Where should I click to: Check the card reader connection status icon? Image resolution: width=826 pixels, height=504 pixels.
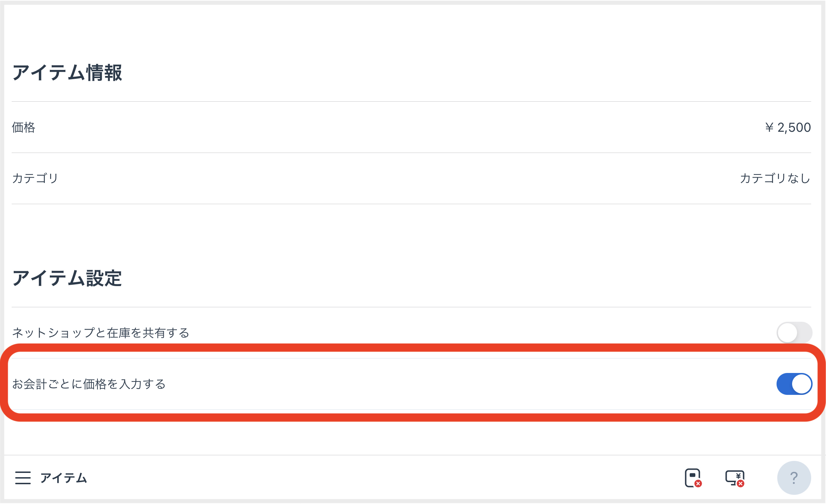(x=693, y=478)
